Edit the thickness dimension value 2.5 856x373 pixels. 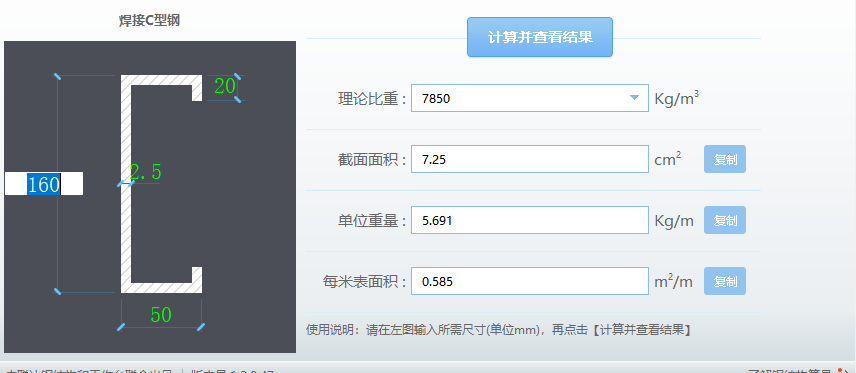tap(146, 172)
